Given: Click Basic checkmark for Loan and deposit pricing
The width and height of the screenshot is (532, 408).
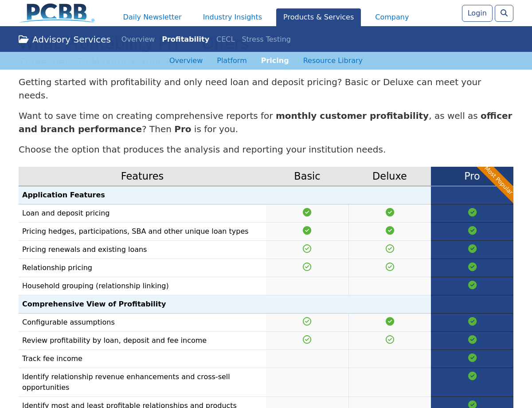Looking at the screenshot, I should coord(307,212).
